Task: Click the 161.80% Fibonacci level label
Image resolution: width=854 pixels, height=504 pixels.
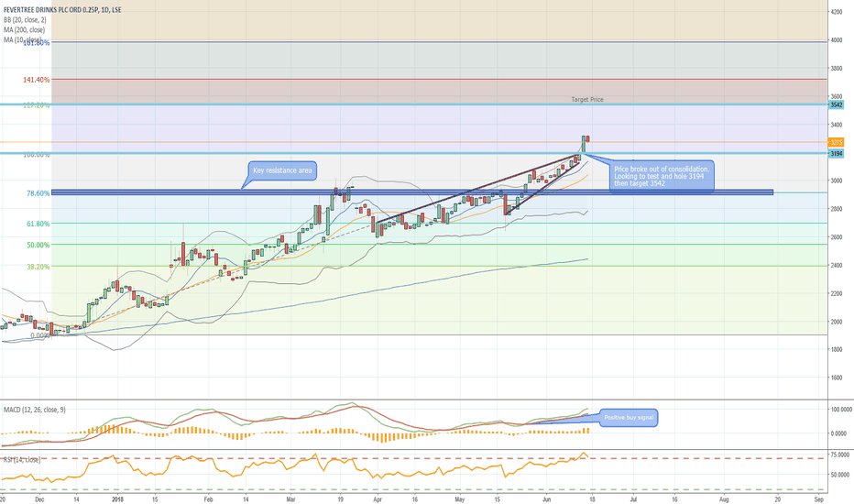Action: (37, 42)
